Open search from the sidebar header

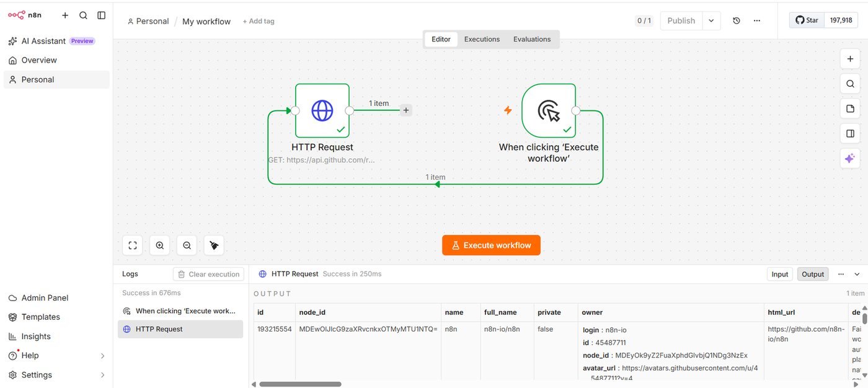coord(83,15)
